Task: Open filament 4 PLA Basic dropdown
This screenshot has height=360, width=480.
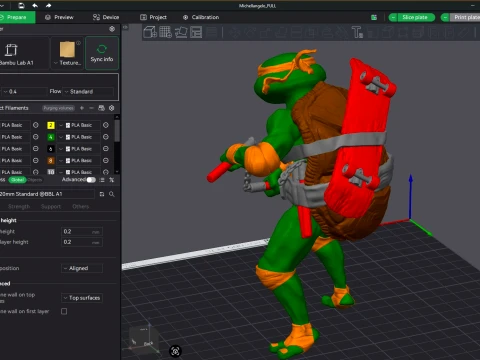Action: (x=79, y=137)
